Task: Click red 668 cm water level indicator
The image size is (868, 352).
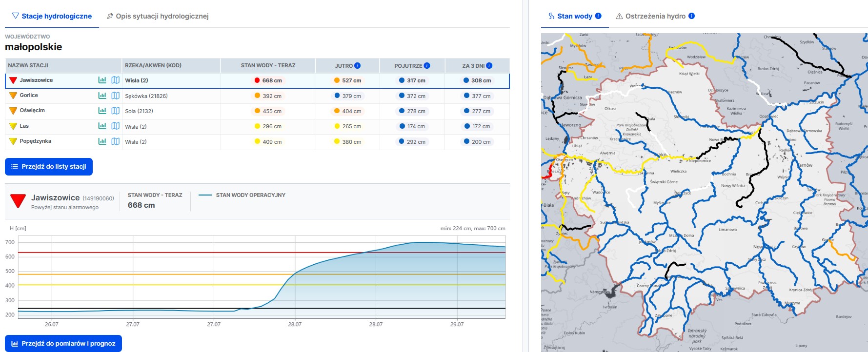Action: coord(268,80)
